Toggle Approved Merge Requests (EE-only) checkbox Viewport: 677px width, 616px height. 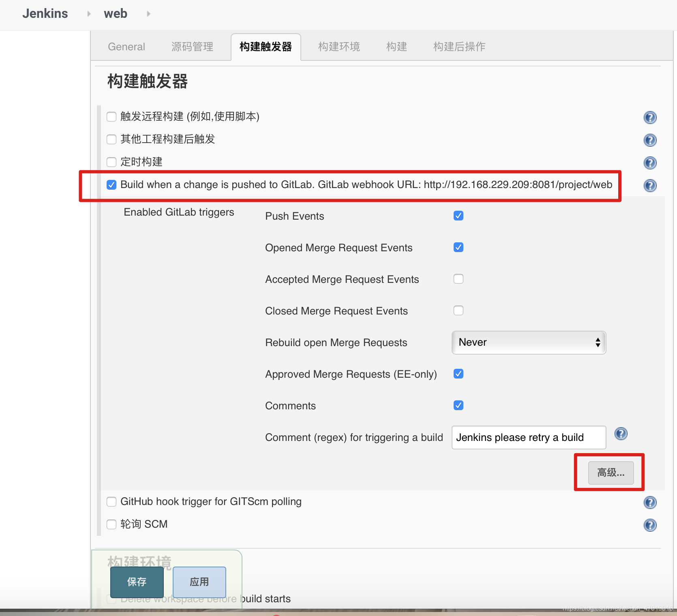tap(458, 374)
